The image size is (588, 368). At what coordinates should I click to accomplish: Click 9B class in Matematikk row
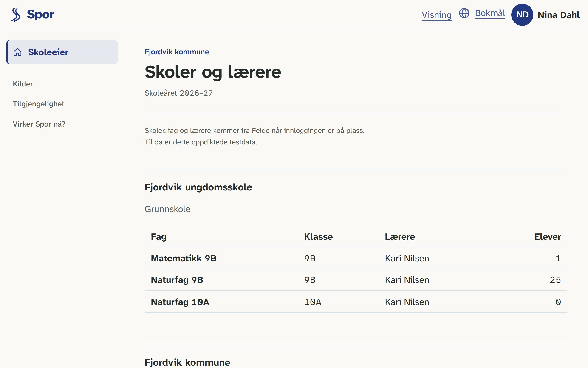click(x=310, y=259)
